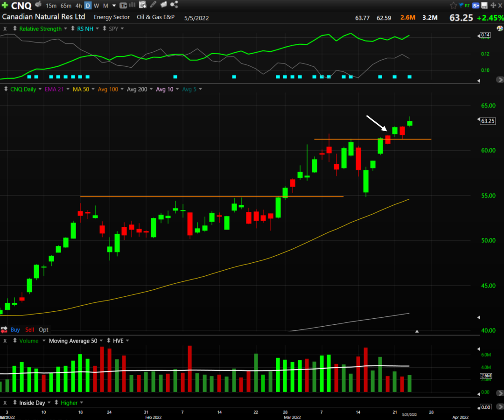This screenshot has height=420, width=504.
Task: Select the D daily timeframe
Action: pyautogui.click(x=88, y=6)
